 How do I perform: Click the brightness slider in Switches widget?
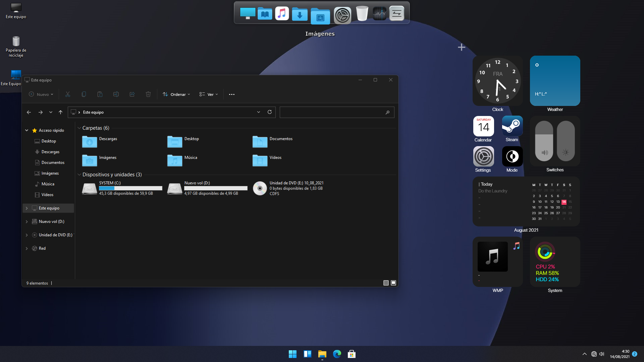(x=566, y=141)
